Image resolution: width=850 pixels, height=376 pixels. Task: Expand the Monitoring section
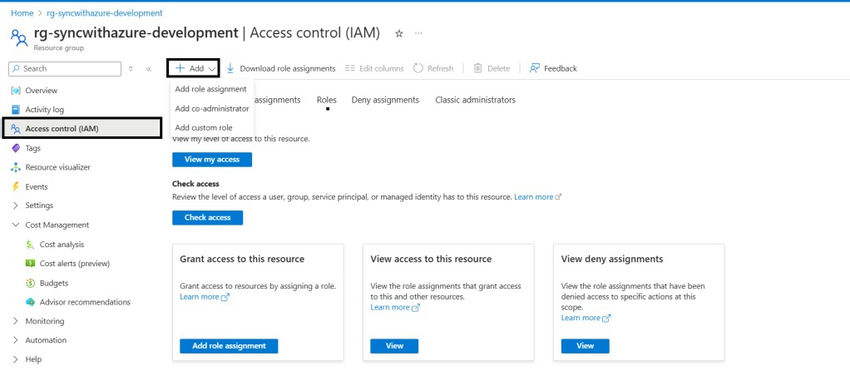[x=15, y=321]
